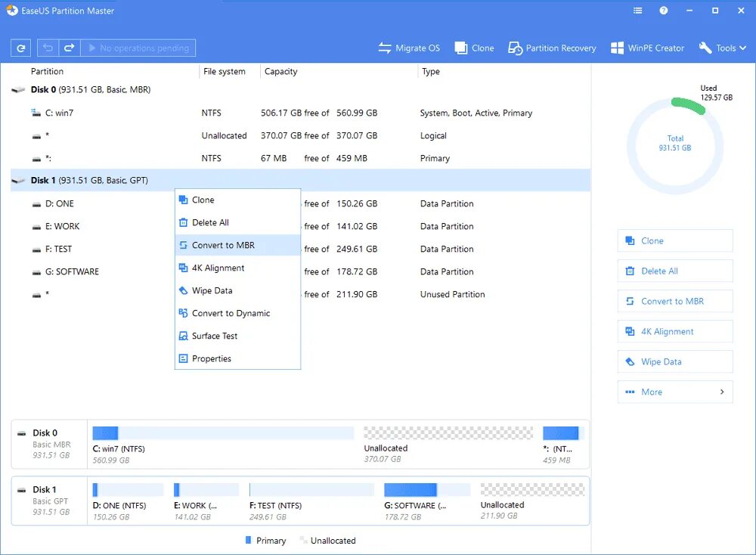The image size is (756, 555).
Task: Collapse Disk 0 in partition list
Action: tap(18, 90)
